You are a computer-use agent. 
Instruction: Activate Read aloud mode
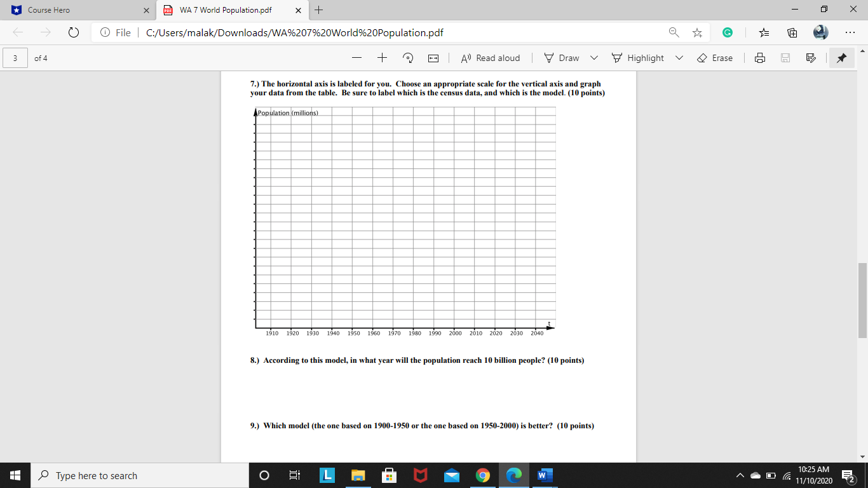coord(490,58)
